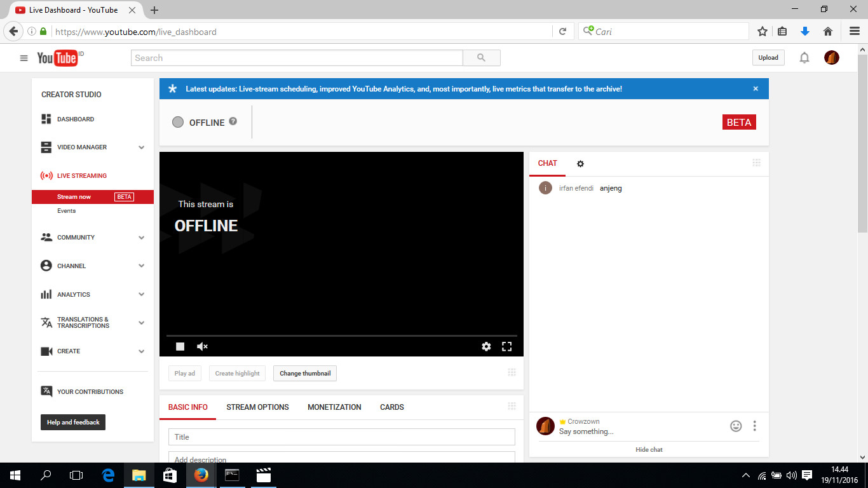The width and height of the screenshot is (868, 488).
Task: Show help for OFFLINE stream status
Action: 233,121
